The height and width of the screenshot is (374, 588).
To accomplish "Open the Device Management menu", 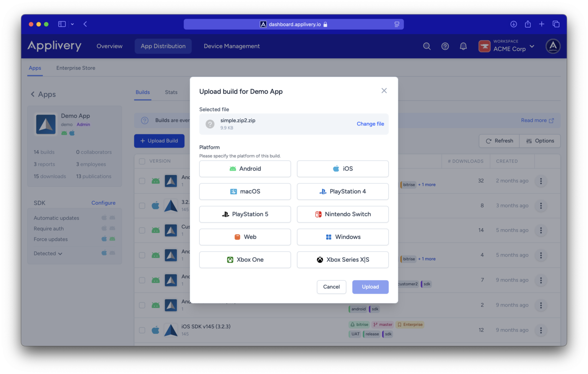I will (x=232, y=46).
